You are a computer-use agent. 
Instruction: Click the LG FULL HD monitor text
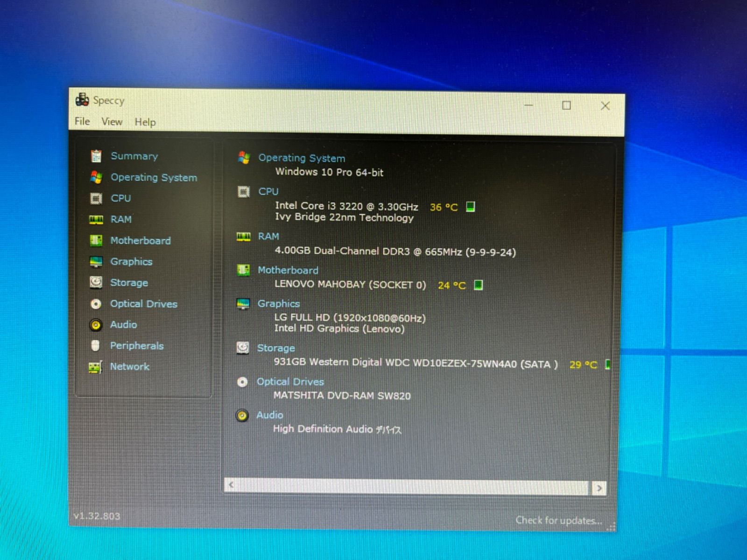tap(350, 318)
